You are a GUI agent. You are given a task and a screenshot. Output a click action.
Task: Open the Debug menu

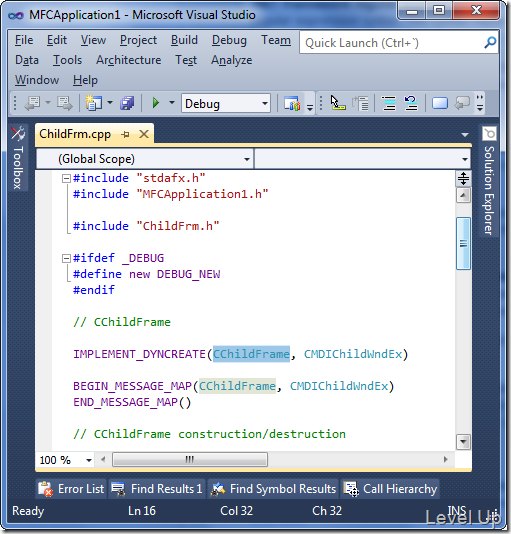point(229,40)
